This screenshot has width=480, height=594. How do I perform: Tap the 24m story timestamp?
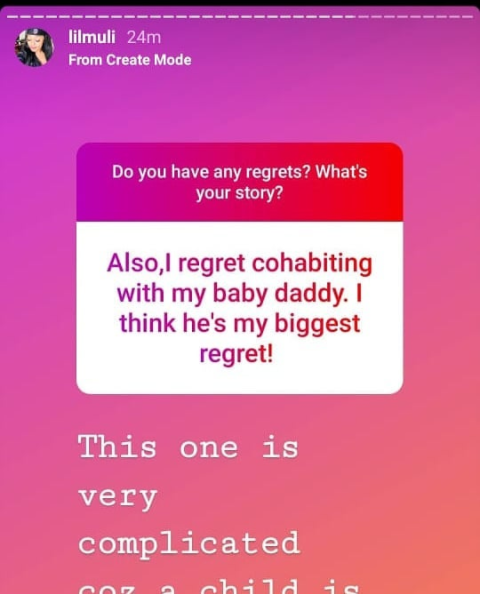[x=144, y=38]
